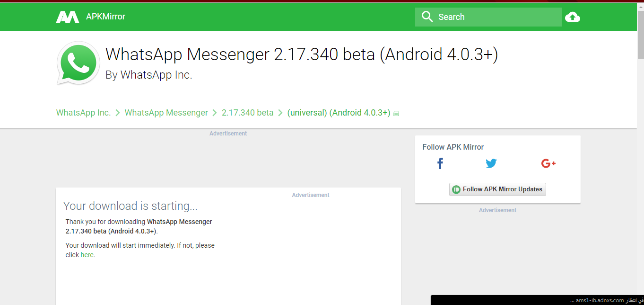This screenshot has height=305, width=644.
Task: Open the APKMirror home text link
Action: click(105, 17)
